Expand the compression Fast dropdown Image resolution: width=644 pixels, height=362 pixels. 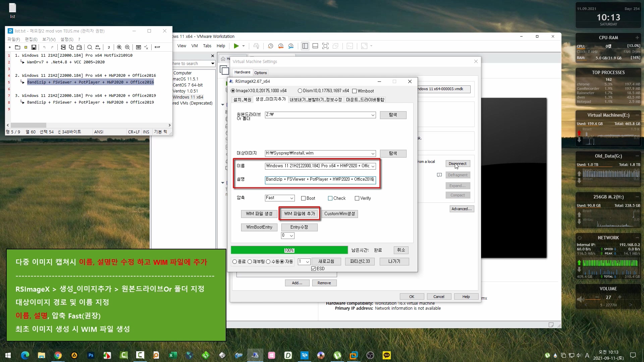(291, 198)
